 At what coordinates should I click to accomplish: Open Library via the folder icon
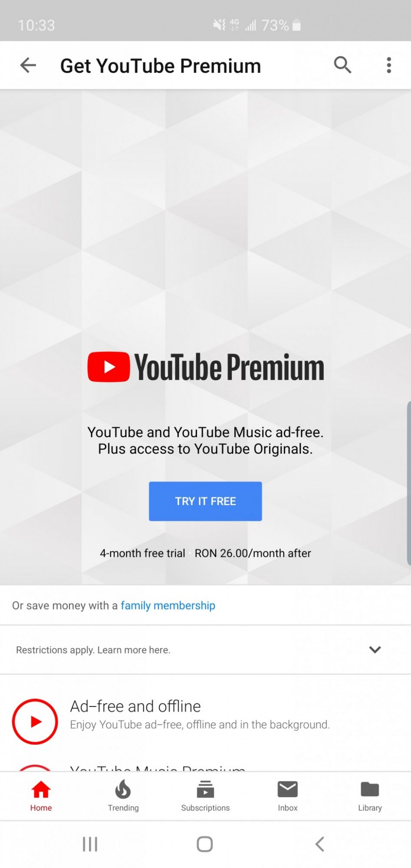pyautogui.click(x=370, y=789)
